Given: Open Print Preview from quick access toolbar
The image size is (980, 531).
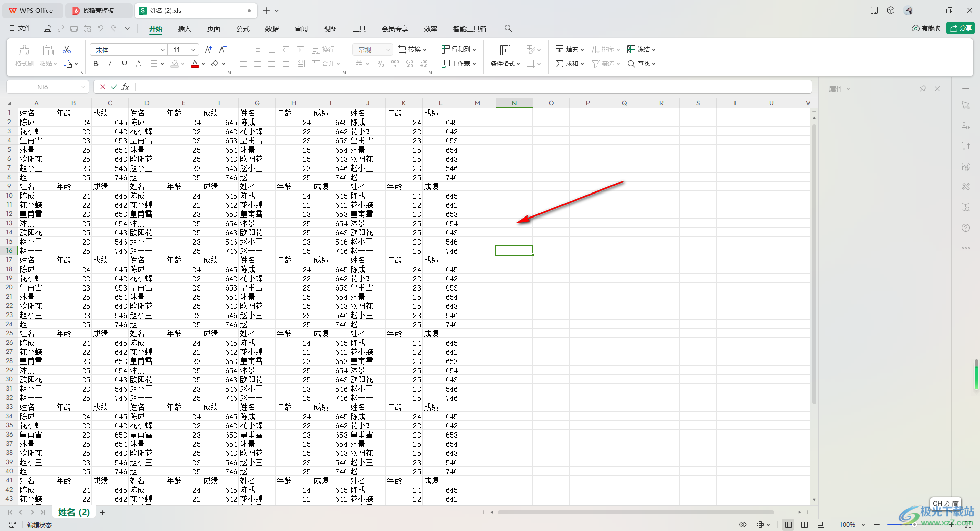Looking at the screenshot, I should 87,29.
